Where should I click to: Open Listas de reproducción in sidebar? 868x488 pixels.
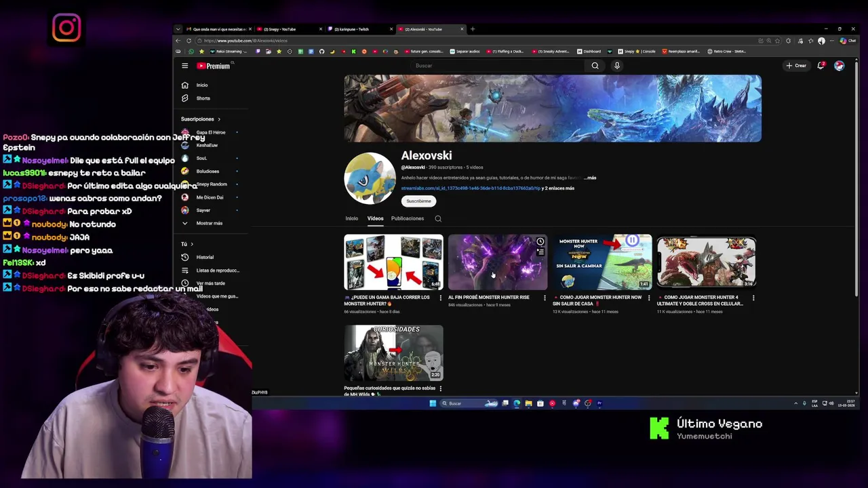coord(210,270)
